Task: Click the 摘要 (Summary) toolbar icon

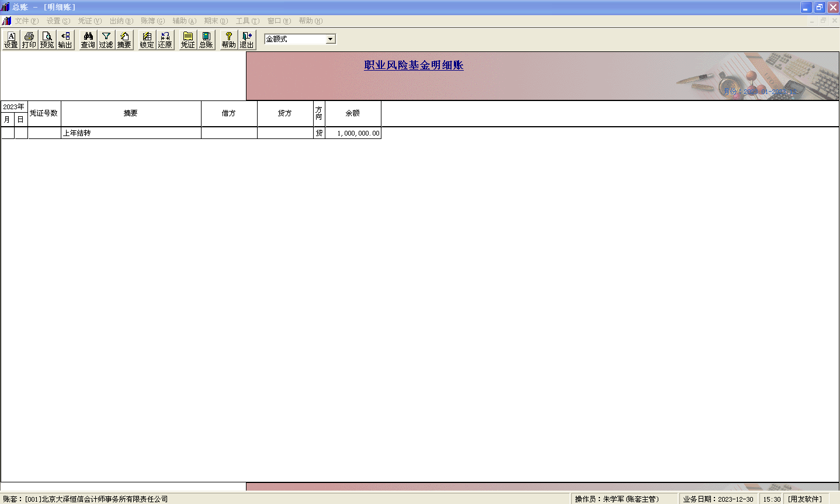Action: (x=124, y=40)
